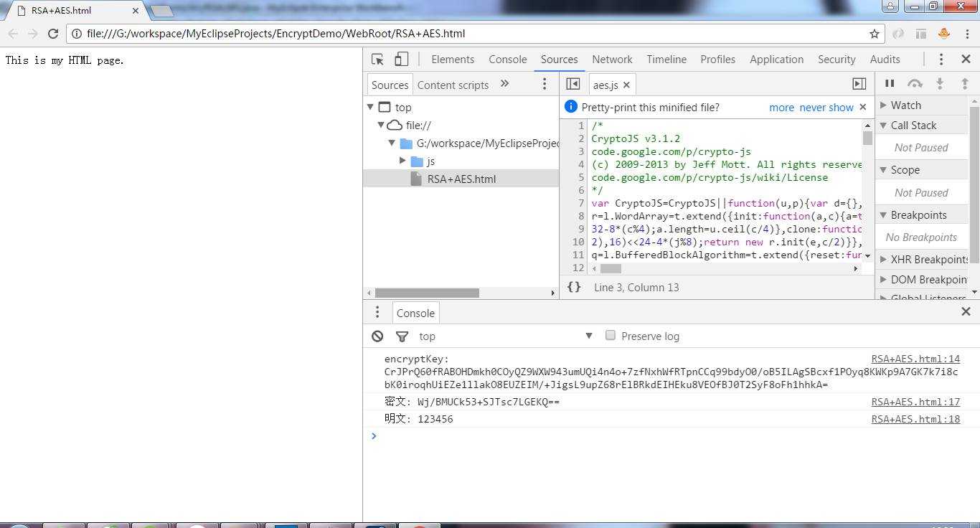Click the never show link
This screenshot has width=980, height=528.
(826, 107)
